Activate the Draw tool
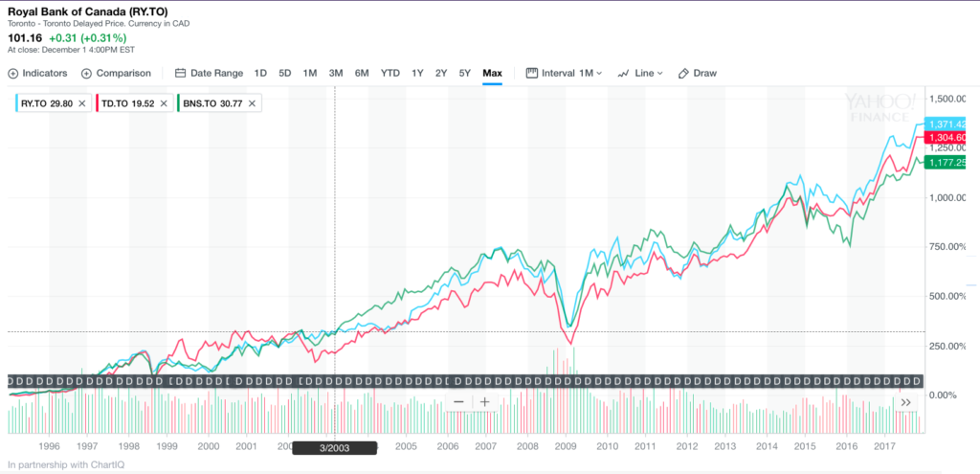 click(698, 73)
